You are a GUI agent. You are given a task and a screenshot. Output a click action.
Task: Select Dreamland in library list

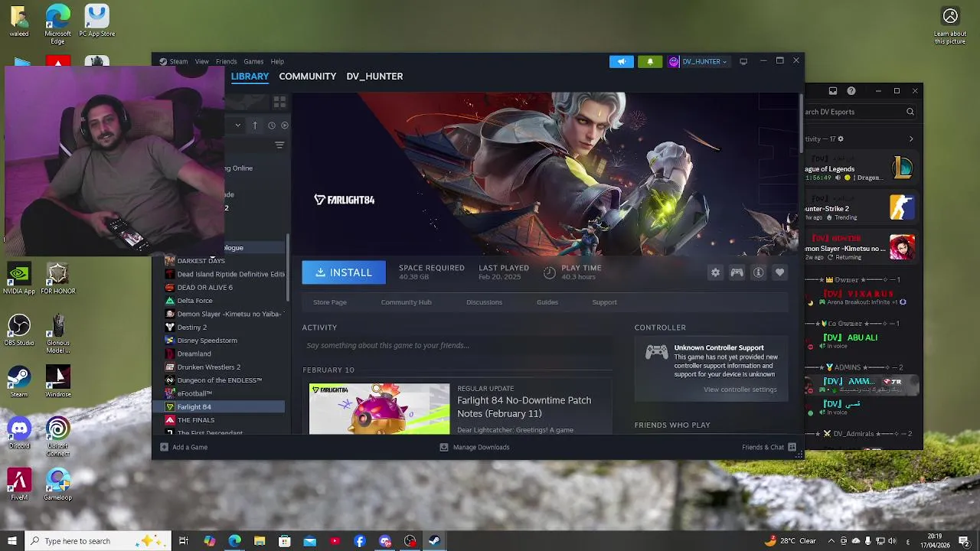point(194,354)
